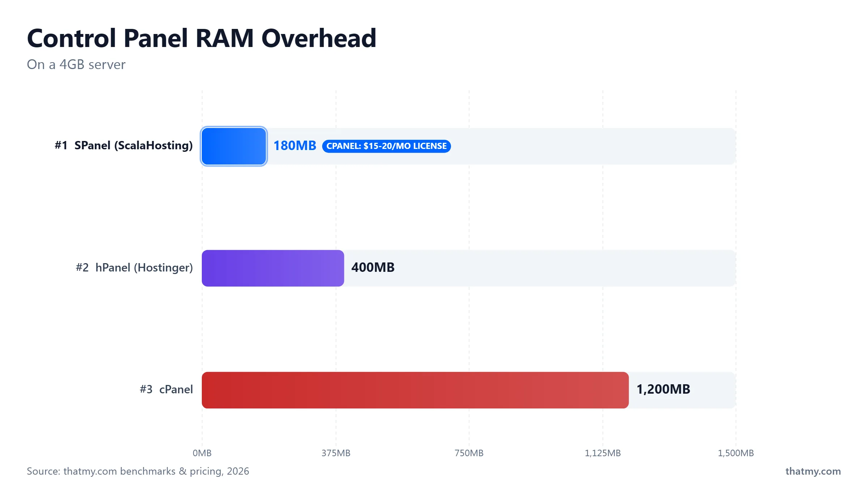Click the '1,500MB' axis tick label

click(x=736, y=453)
